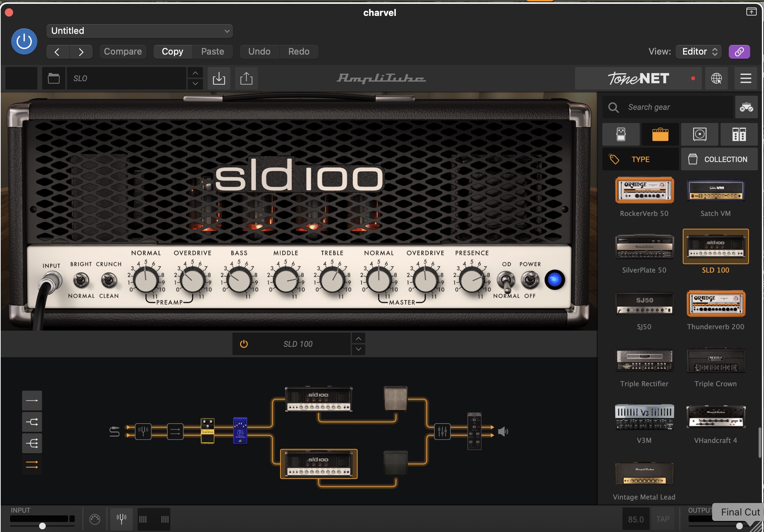Click the Copy button
Image resolution: width=764 pixels, height=532 pixels.
point(173,52)
